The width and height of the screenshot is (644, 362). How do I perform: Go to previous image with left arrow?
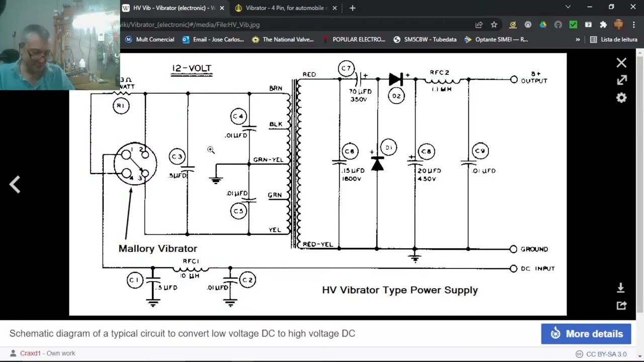click(15, 185)
